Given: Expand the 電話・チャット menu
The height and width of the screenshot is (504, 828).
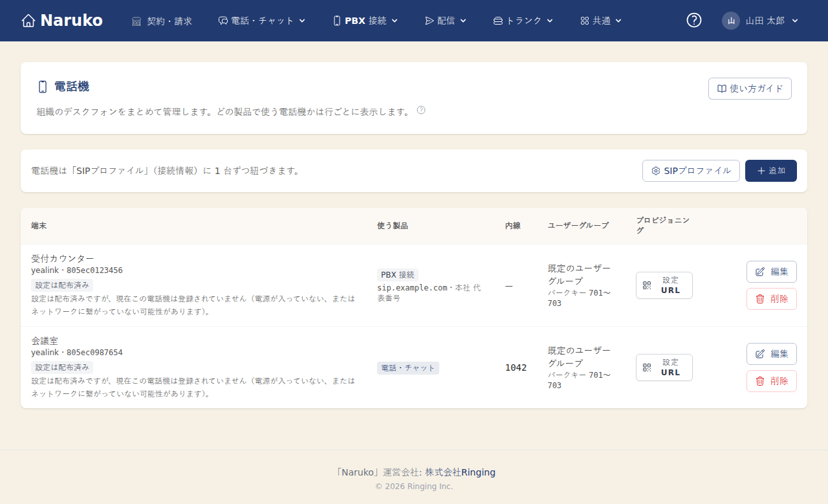Looking at the screenshot, I should pyautogui.click(x=262, y=21).
